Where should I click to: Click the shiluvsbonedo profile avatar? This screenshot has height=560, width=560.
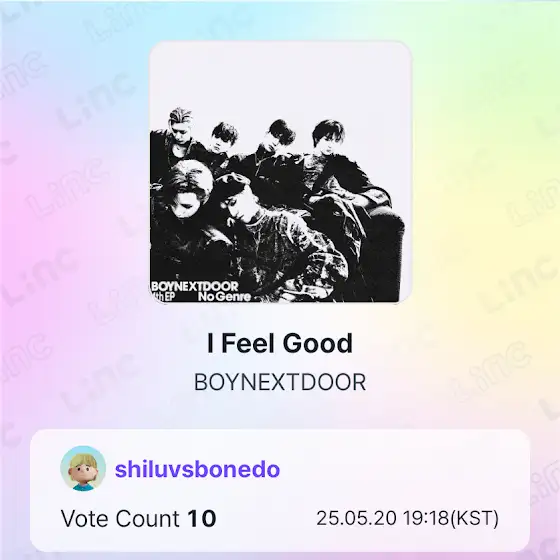(x=83, y=468)
